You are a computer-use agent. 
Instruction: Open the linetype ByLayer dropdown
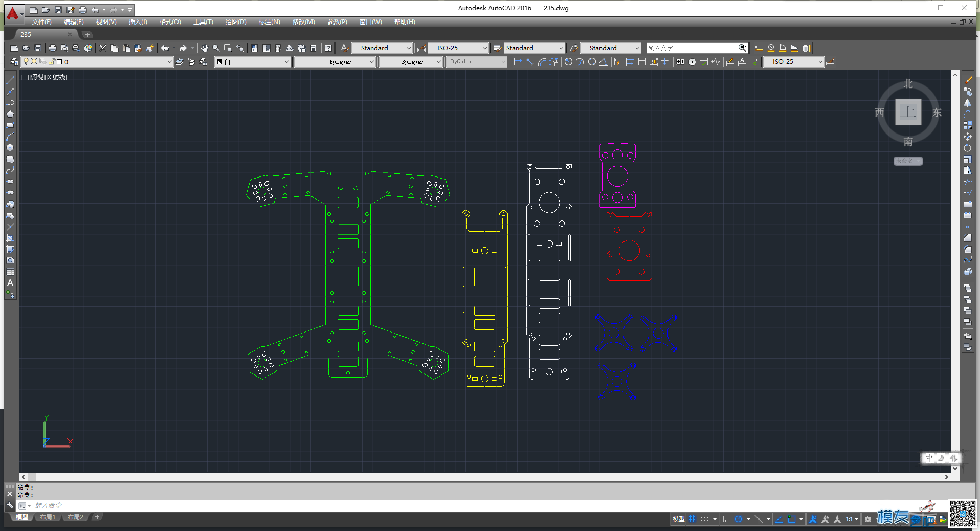tap(335, 62)
